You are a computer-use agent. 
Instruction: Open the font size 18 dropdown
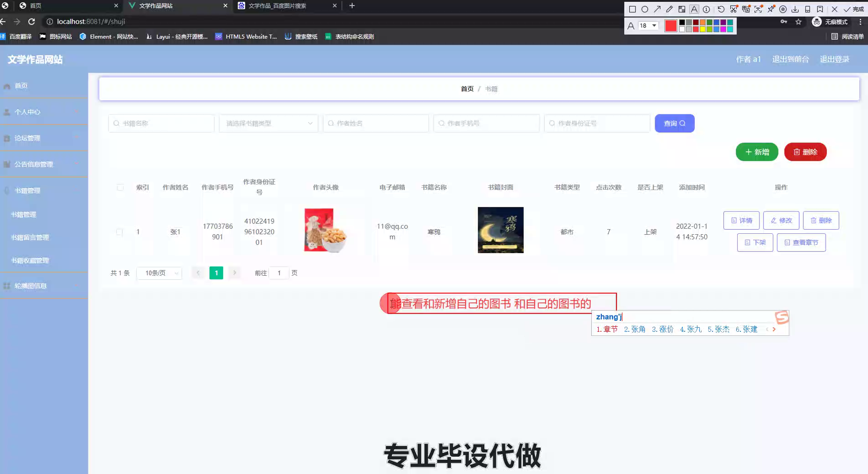[648, 26]
